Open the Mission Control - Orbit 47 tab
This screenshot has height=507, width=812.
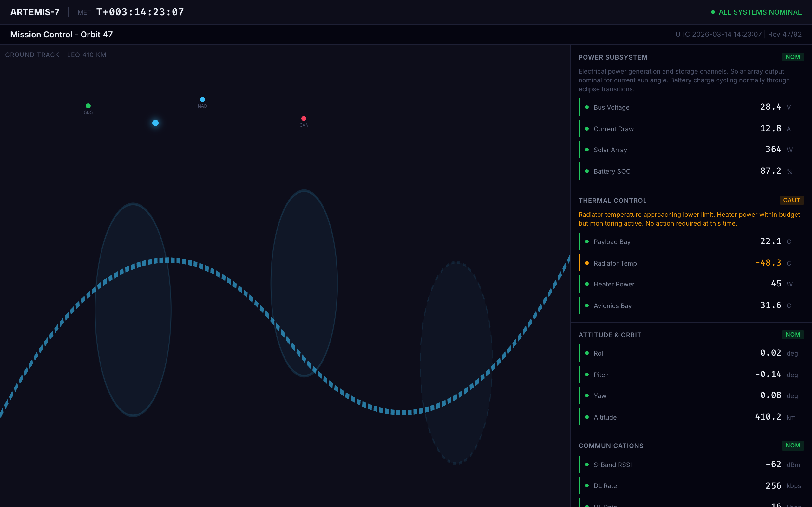click(62, 34)
